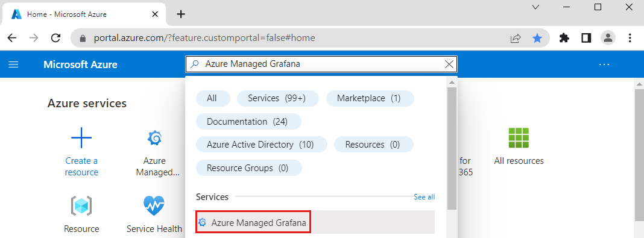Open the browser Extensions puzzle icon
This screenshot has width=644, height=238.
[564, 38]
